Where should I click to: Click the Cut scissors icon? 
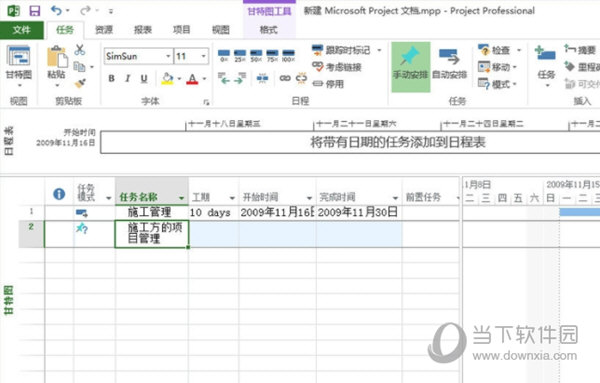pos(80,50)
